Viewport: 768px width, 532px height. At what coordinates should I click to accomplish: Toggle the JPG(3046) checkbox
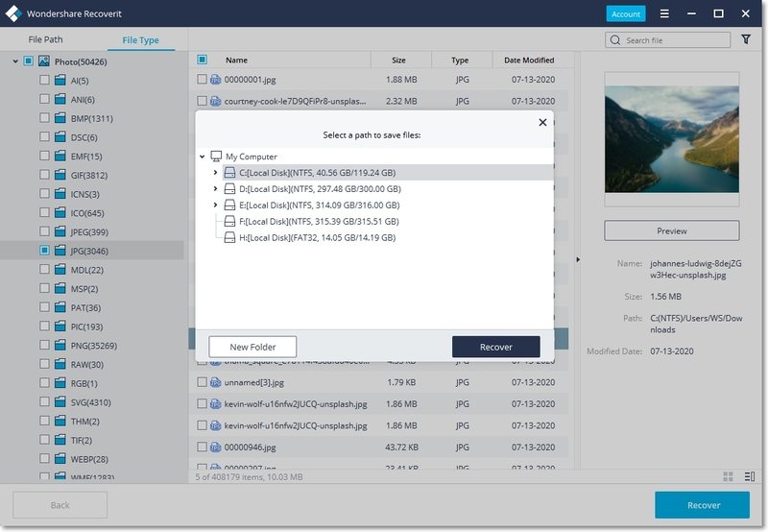tap(45, 250)
